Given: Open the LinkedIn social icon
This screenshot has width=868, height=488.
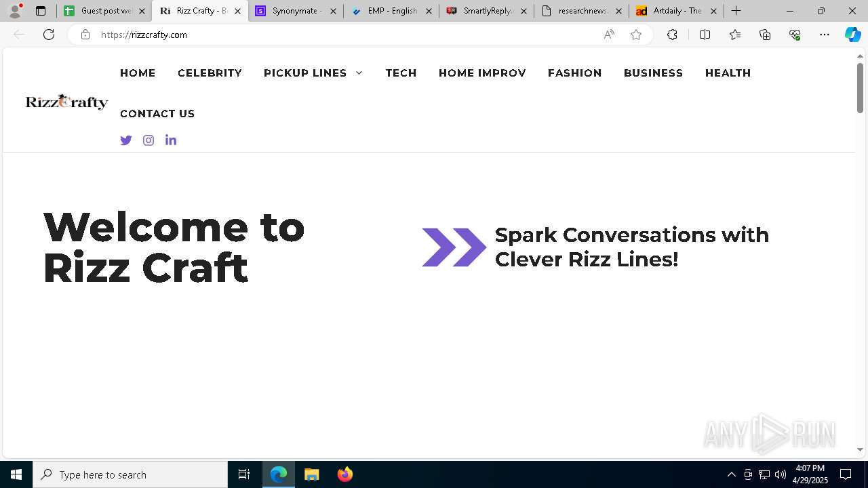Looking at the screenshot, I should (x=171, y=140).
